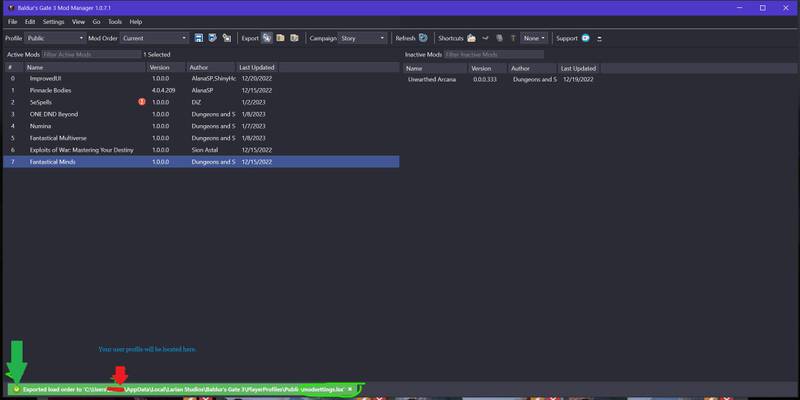Click the save load order as icon

pyautogui.click(x=213, y=38)
